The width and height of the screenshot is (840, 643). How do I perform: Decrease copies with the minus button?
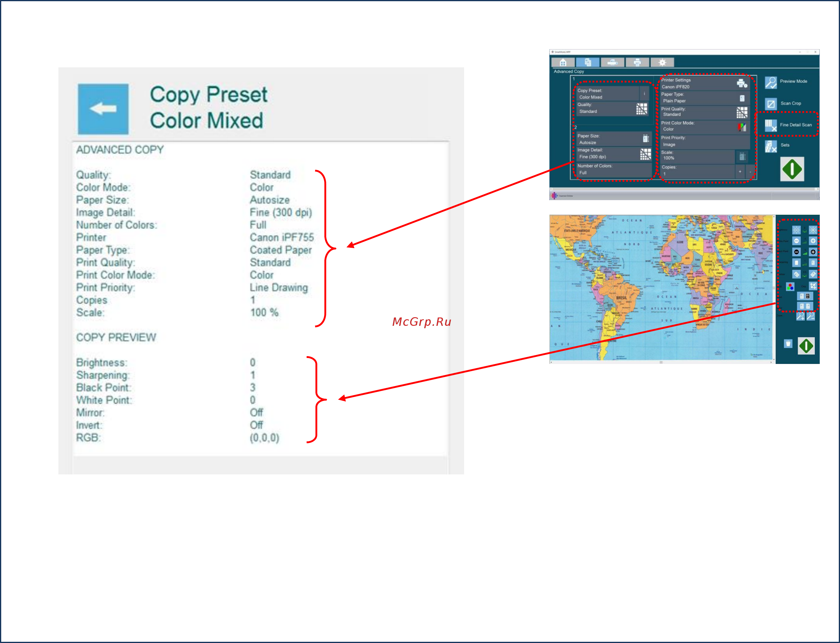(750, 172)
